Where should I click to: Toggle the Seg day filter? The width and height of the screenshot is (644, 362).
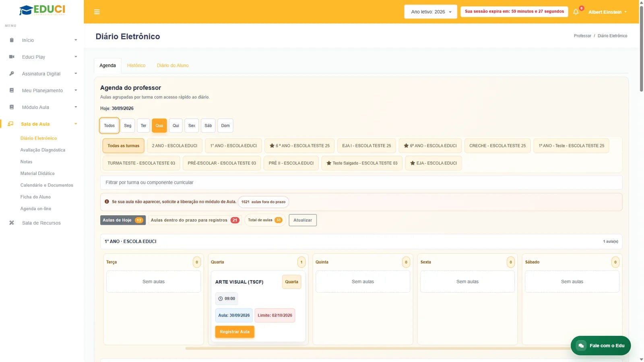click(x=128, y=125)
